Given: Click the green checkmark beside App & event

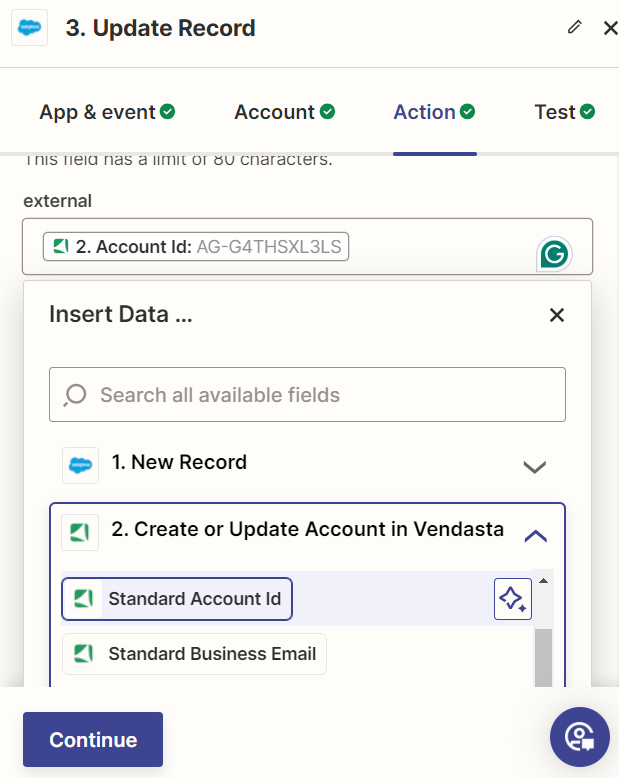Looking at the screenshot, I should click(x=168, y=112).
